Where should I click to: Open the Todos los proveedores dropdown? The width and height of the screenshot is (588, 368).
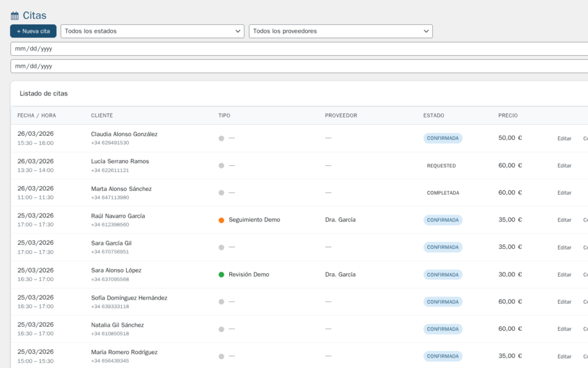(341, 31)
